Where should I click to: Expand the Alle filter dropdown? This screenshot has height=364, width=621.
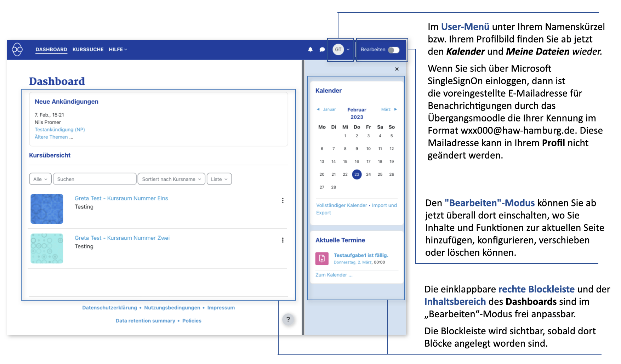pyautogui.click(x=40, y=179)
